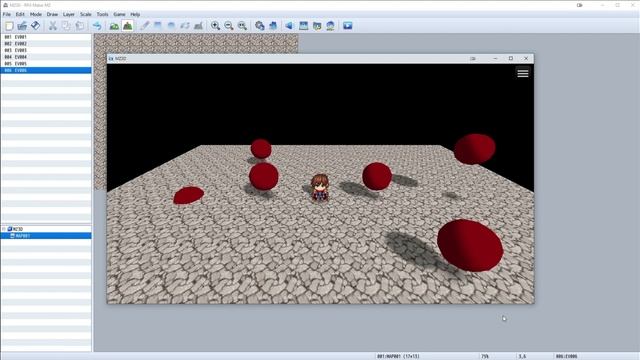
Task: Open the Tools menu
Action: [x=102, y=14]
